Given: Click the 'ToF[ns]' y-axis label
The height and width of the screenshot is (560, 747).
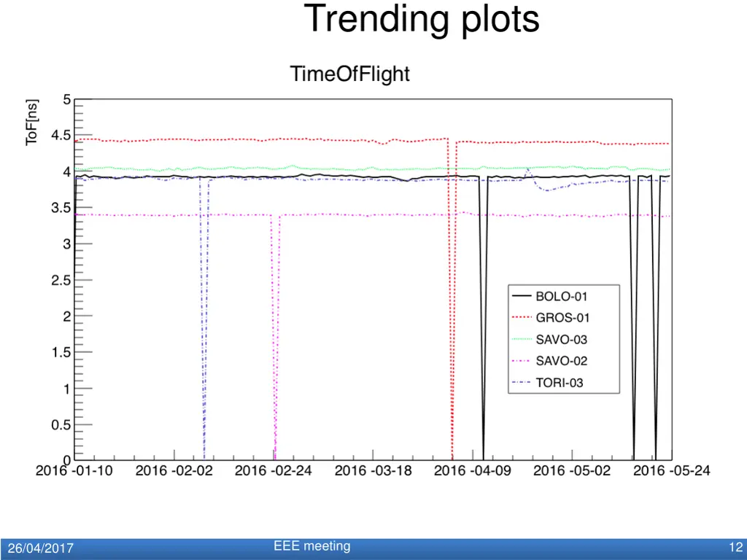Looking at the screenshot, I should pos(31,122).
